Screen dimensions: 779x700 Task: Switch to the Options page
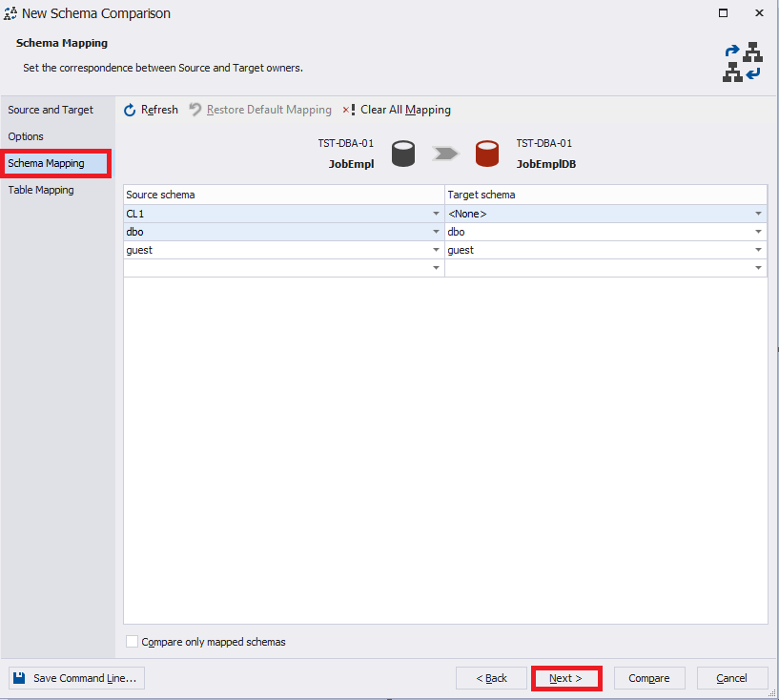click(29, 136)
